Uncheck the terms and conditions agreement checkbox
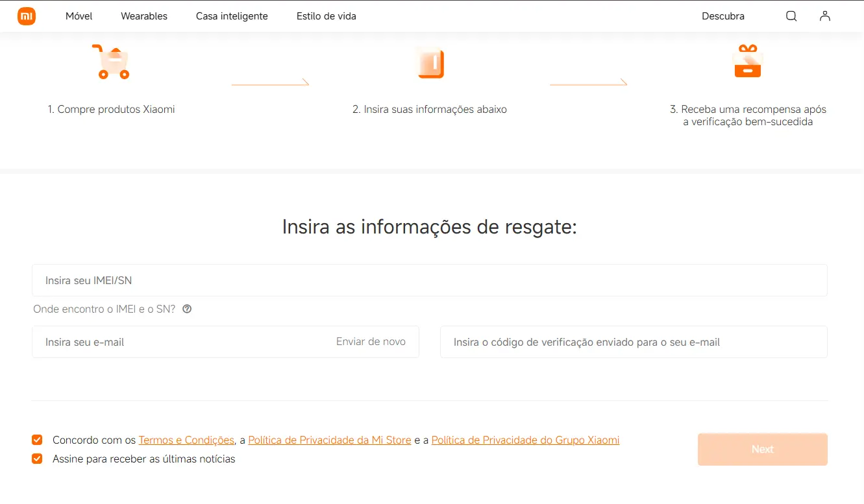Viewport: 864px width, 504px height. tap(37, 440)
